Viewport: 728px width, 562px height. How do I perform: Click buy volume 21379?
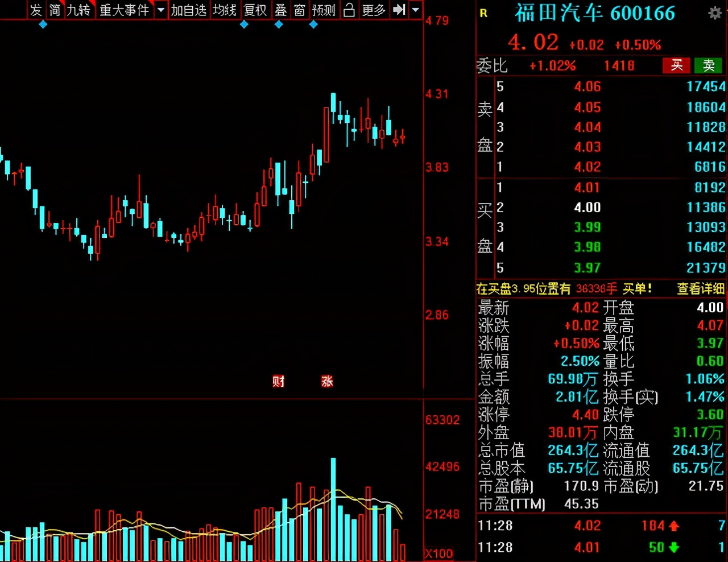tap(706, 267)
